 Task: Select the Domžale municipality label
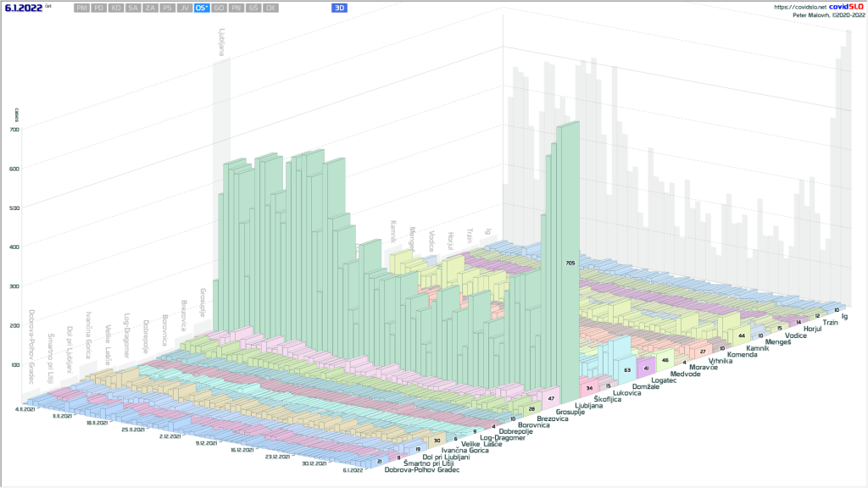pos(647,386)
